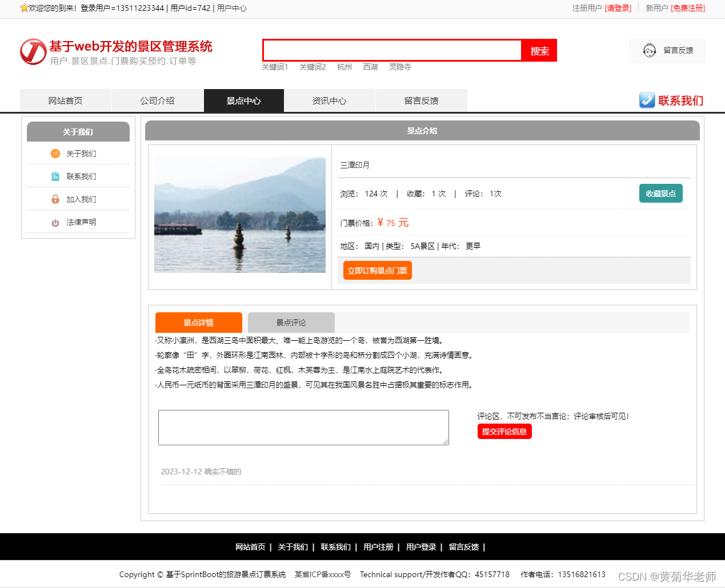Click into the comment text area
Viewport: 725px width, 588px height.
coord(303,428)
